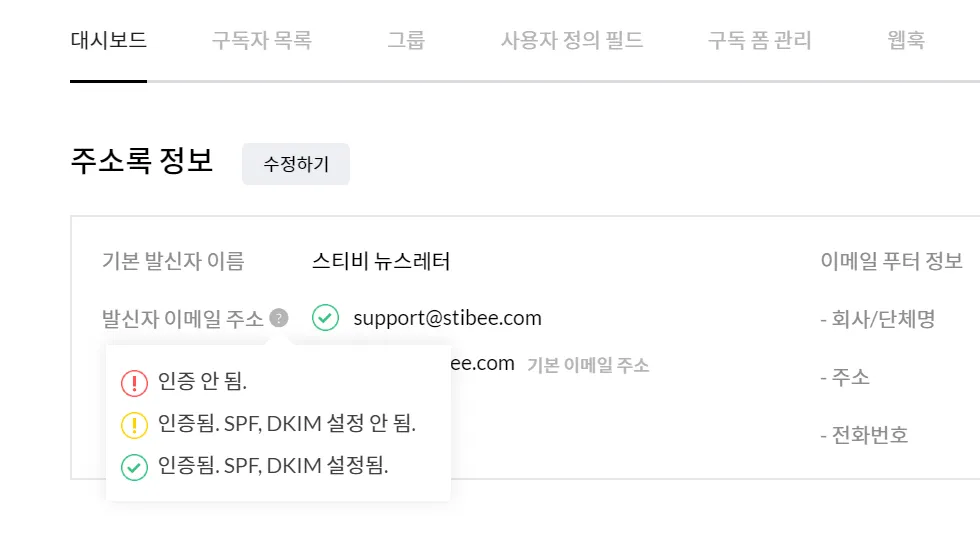Click '인증됨. SPF, DKIM 설정 안 됨.' text

pos(286,424)
